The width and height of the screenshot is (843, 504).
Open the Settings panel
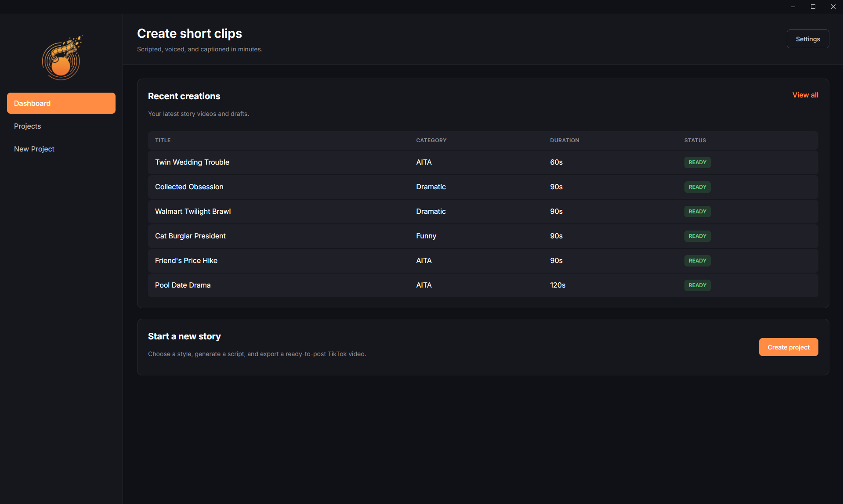(x=807, y=39)
